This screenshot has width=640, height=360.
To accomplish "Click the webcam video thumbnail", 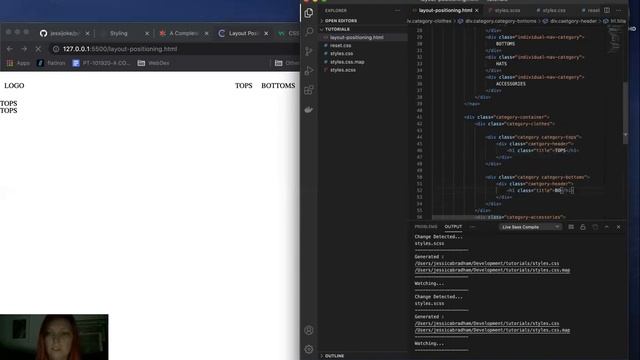I will pyautogui.click(x=54, y=337).
